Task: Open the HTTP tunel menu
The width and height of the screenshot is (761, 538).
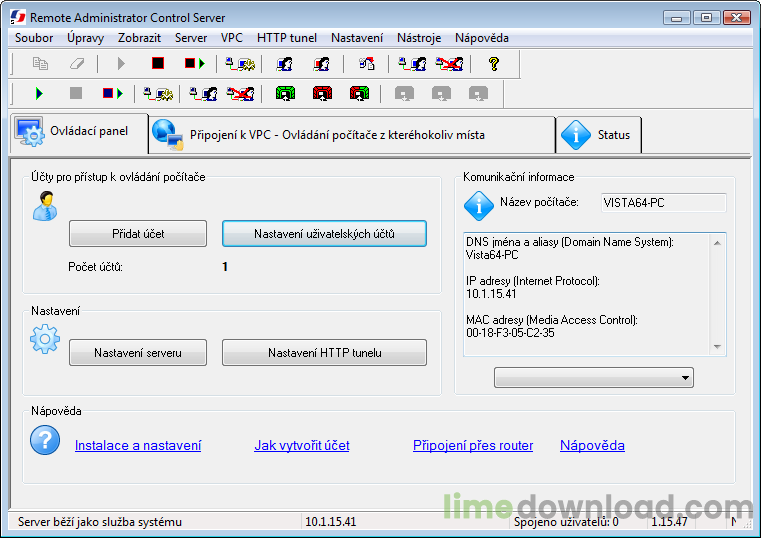Action: click(287, 38)
